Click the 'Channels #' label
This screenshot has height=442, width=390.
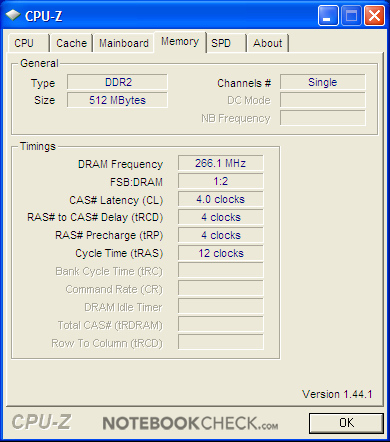click(x=244, y=83)
